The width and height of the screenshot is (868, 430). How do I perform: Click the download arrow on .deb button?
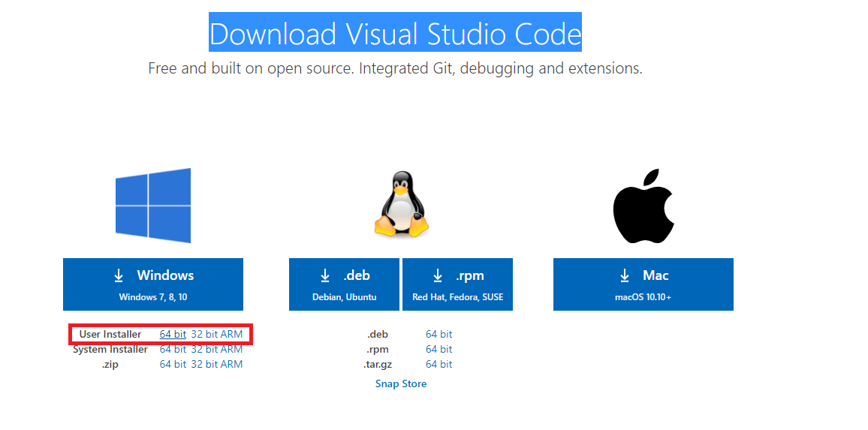tap(325, 276)
